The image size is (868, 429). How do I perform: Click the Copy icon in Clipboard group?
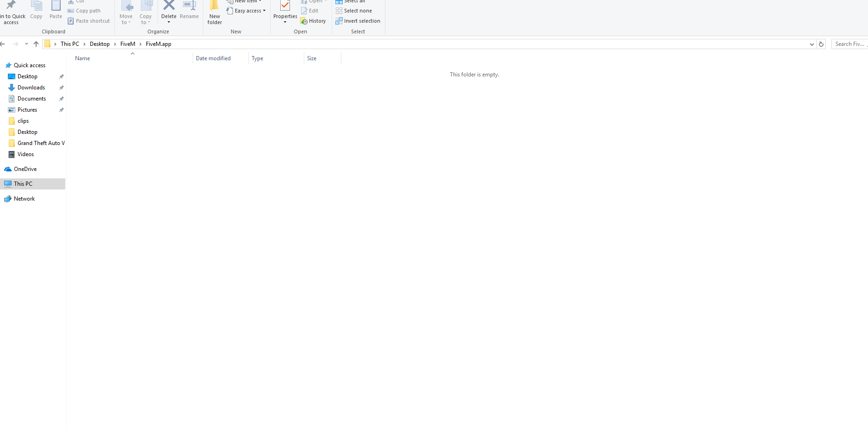click(x=36, y=6)
